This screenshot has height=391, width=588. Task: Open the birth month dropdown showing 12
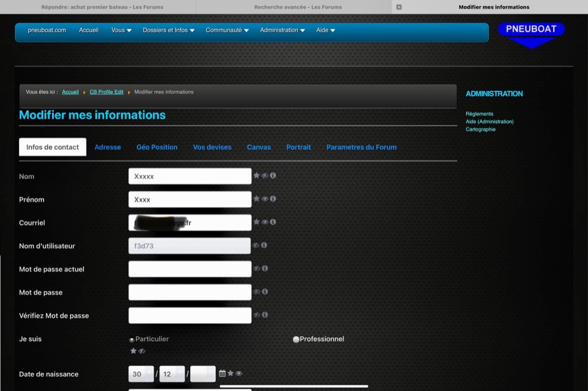172,374
